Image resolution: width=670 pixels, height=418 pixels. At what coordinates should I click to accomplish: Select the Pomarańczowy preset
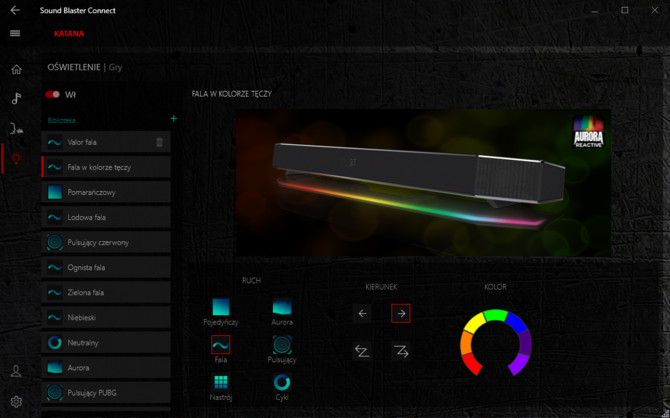coord(106,192)
